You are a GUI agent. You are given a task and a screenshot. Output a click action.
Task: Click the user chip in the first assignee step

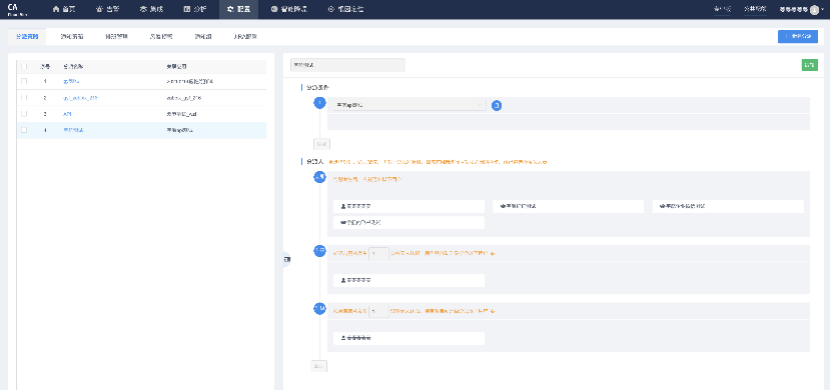pyautogui.click(x=409, y=206)
